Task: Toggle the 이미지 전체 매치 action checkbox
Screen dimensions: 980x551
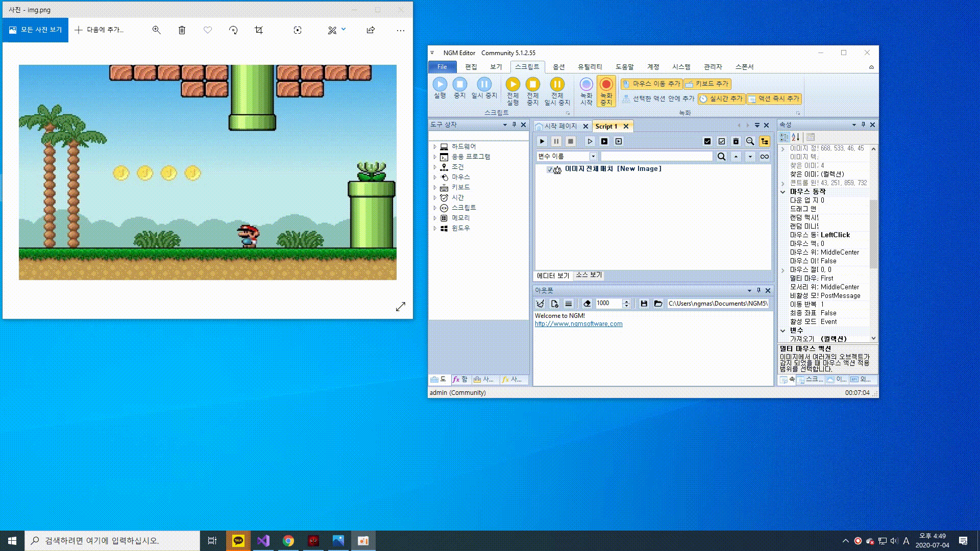Action: [x=549, y=169]
